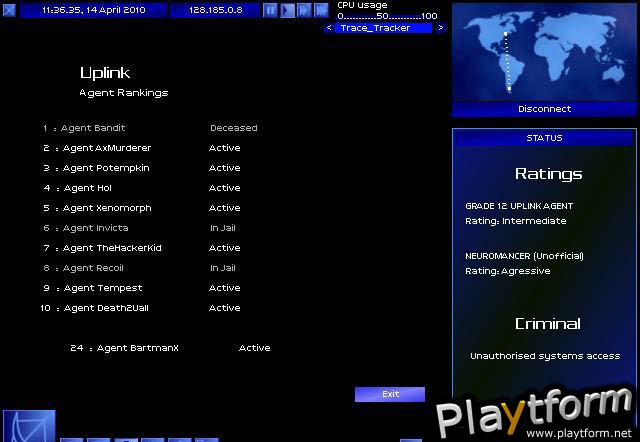
Task: Set game speed to normal play
Action: [287, 10]
